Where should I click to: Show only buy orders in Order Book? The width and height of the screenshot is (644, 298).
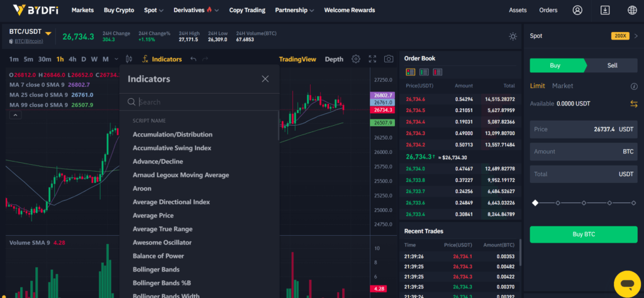[x=424, y=72]
